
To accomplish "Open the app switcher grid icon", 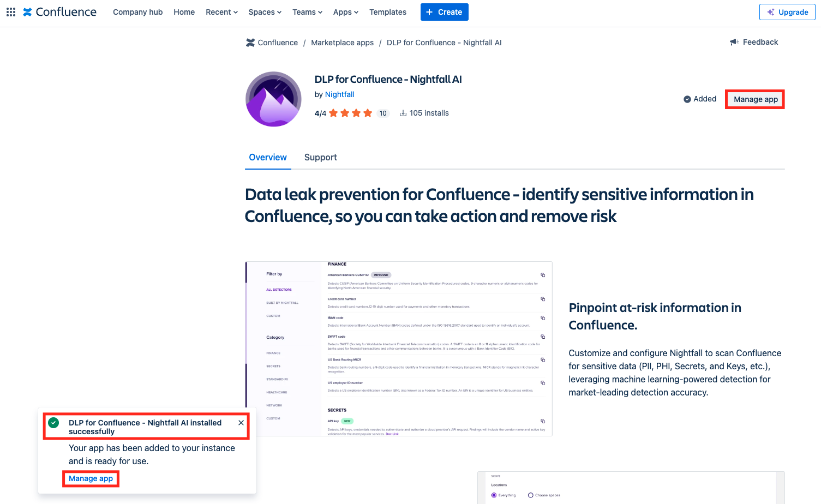I will coord(11,12).
